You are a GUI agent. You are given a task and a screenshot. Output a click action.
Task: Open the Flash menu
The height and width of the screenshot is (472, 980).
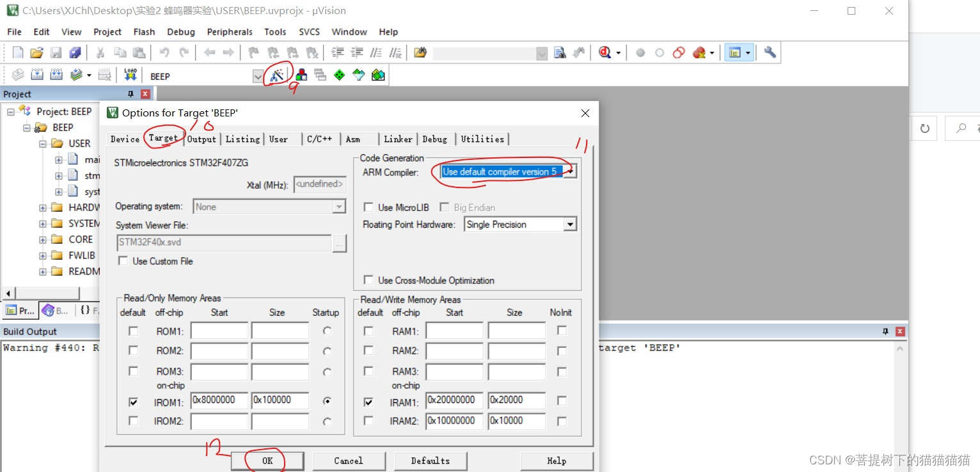click(x=144, y=31)
